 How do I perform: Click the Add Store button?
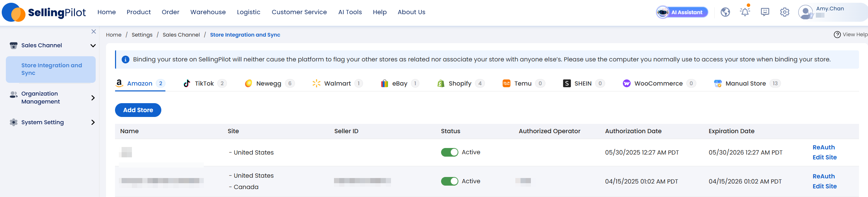(x=138, y=110)
